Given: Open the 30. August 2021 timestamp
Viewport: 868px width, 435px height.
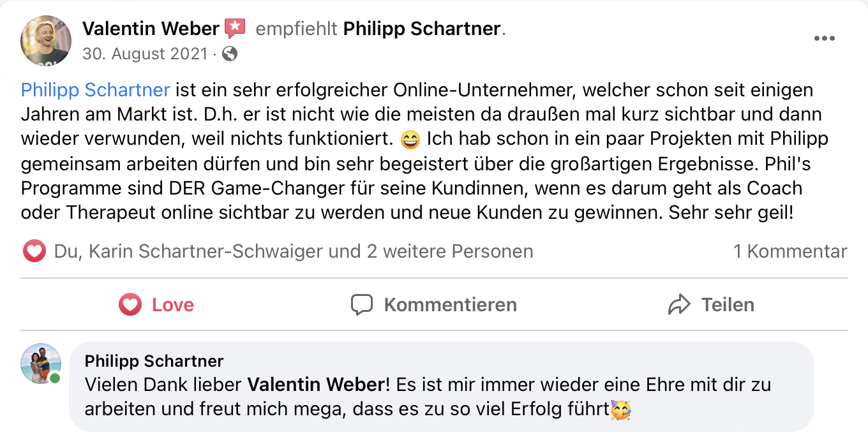Looking at the screenshot, I should [145, 54].
